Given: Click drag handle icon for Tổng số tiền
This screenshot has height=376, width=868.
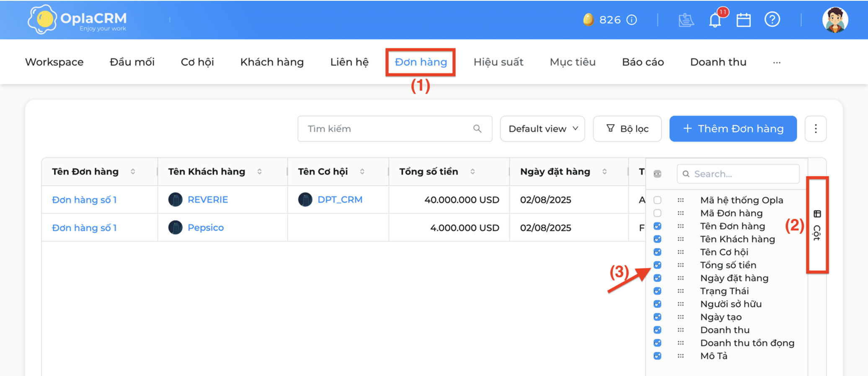Looking at the screenshot, I should (x=681, y=265).
